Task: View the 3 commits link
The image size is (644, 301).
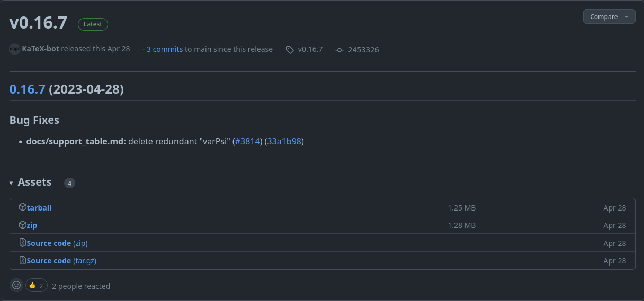Action: pos(165,49)
